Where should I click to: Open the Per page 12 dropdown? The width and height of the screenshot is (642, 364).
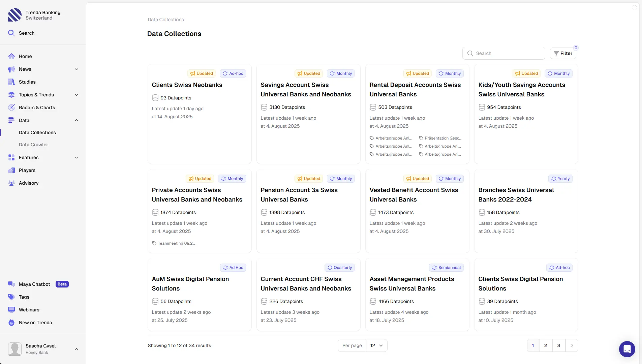click(376, 345)
